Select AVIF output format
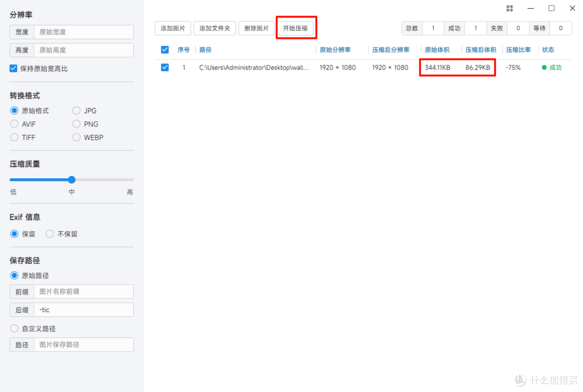The height and width of the screenshot is (392, 583). click(14, 124)
